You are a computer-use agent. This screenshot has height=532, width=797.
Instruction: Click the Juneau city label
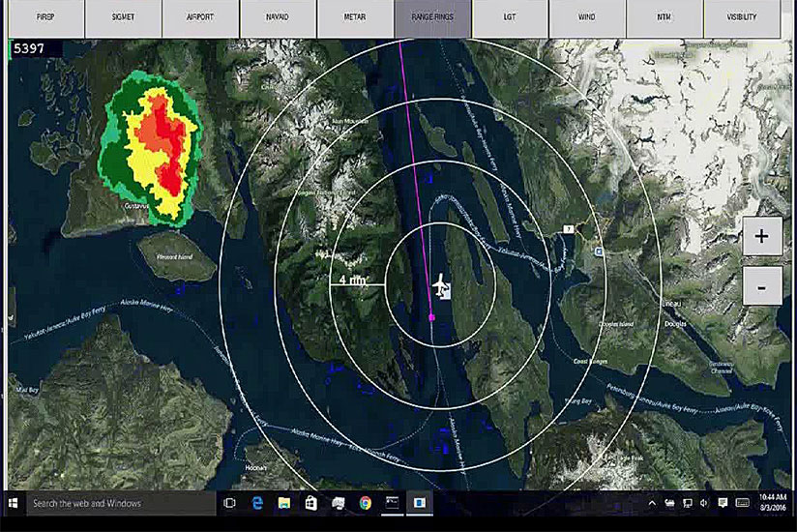[x=671, y=304]
